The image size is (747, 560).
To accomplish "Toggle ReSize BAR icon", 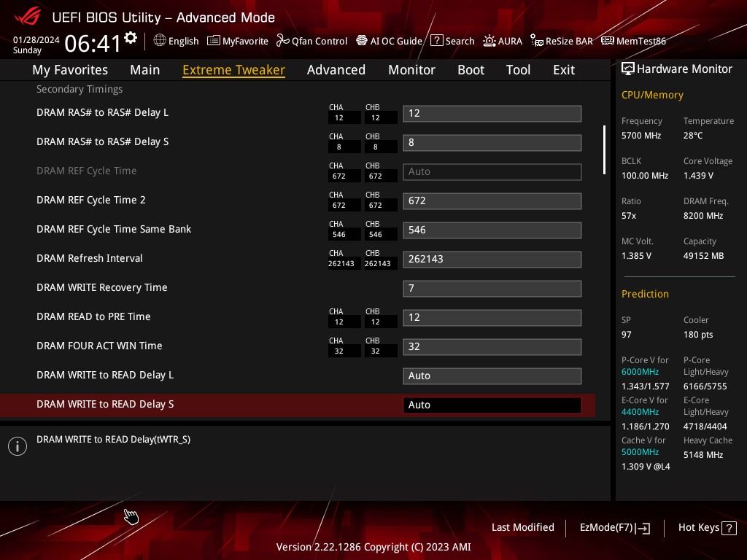I will point(537,41).
